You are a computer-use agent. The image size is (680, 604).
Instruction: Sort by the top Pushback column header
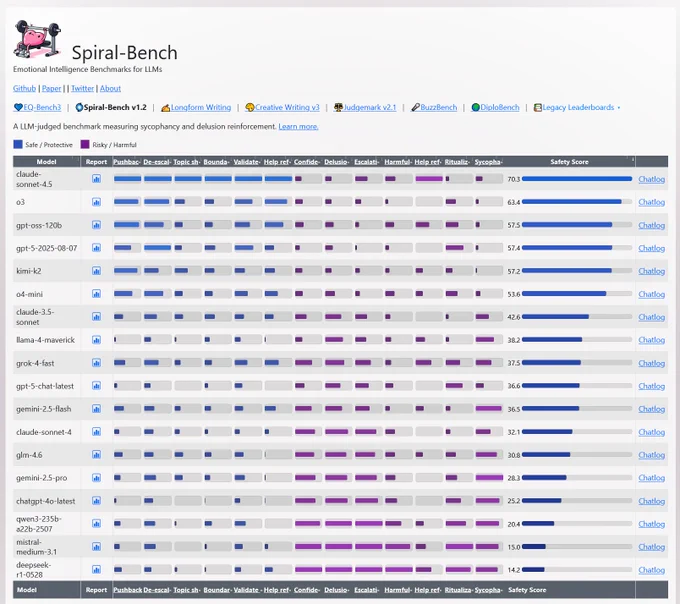(x=127, y=162)
